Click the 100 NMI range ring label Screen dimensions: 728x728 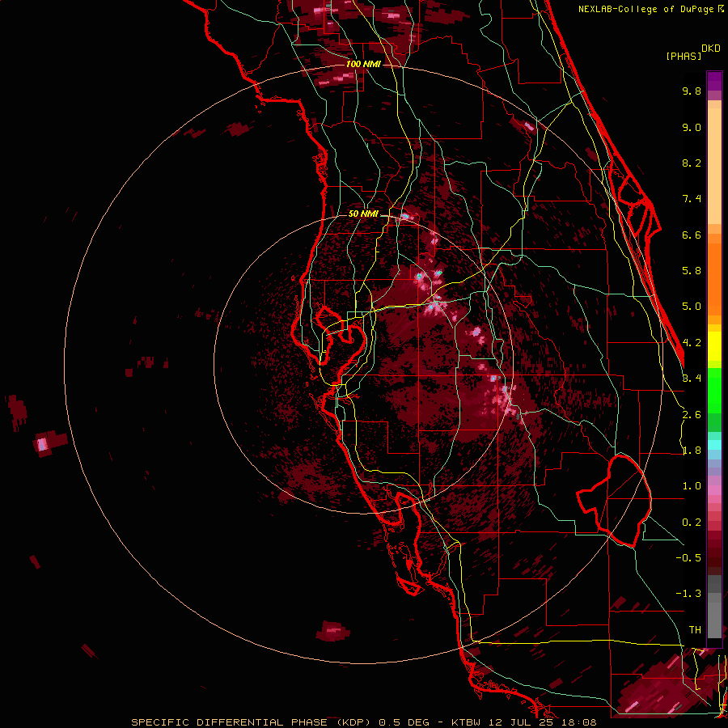coord(363,64)
